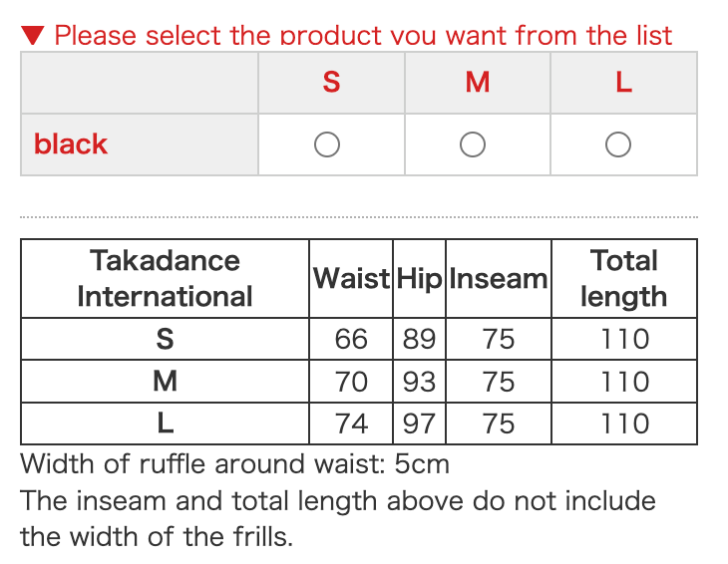The height and width of the screenshot is (564, 728).
Task: Click 'Please select the product' heading text
Action: [x=363, y=37]
